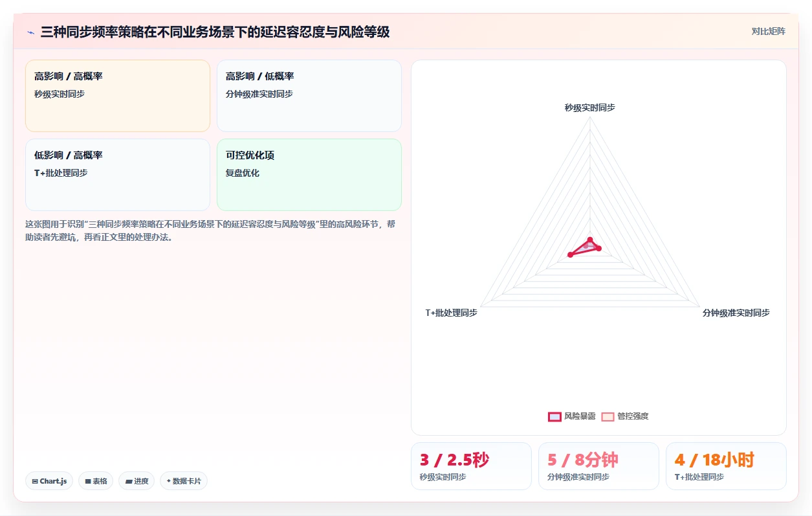Click the Chart.js tag
This screenshot has width=812, height=516.
49,481
